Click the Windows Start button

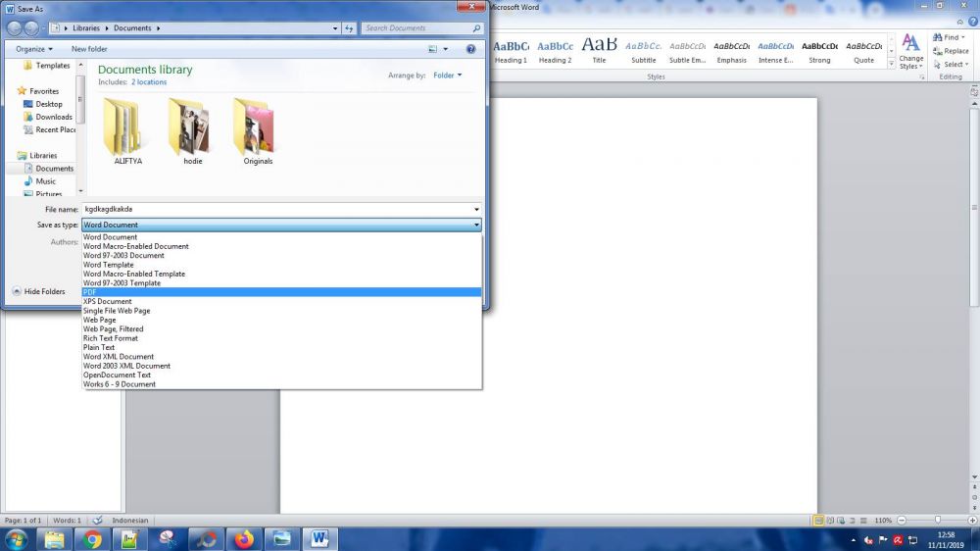point(17,539)
